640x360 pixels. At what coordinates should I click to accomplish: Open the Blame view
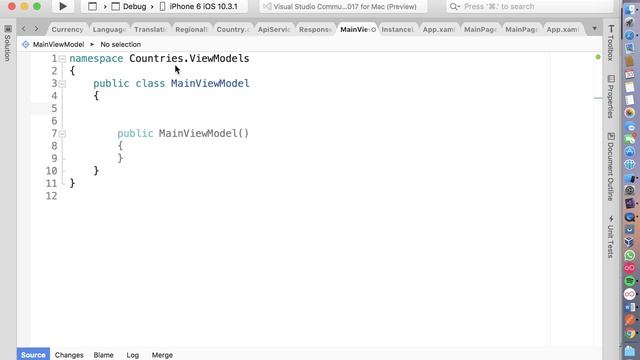(x=103, y=355)
